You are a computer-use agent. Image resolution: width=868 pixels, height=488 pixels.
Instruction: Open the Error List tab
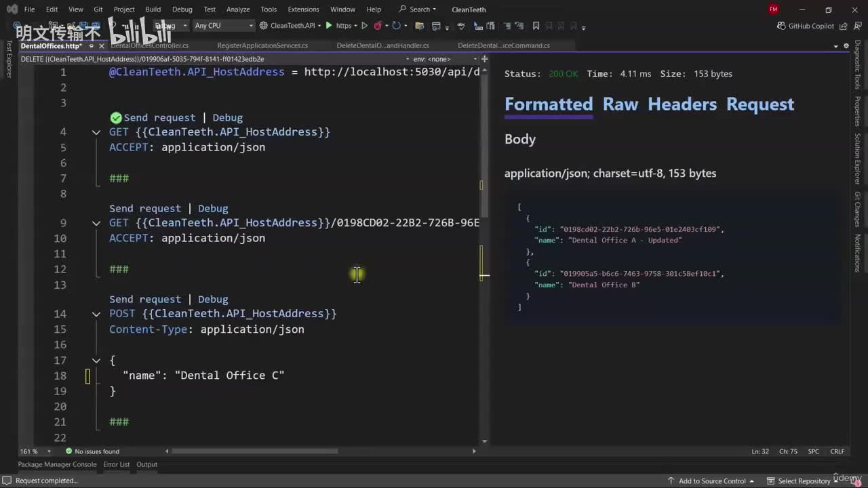point(116,464)
